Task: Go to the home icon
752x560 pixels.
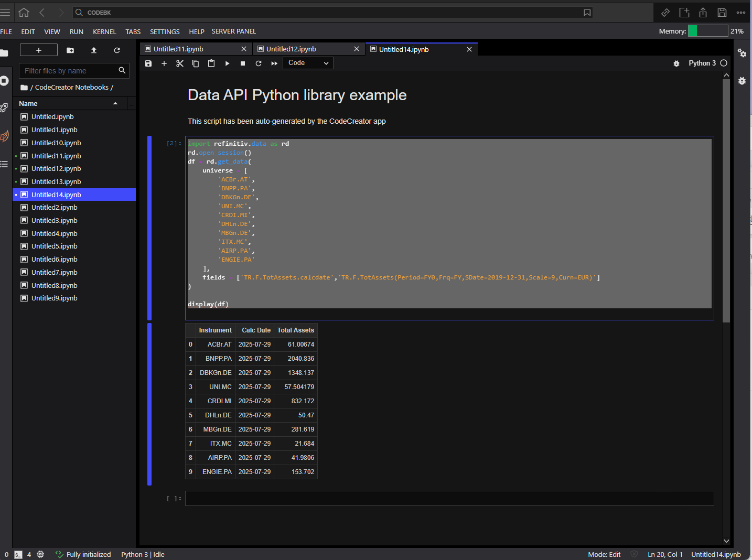Action: click(x=24, y=12)
